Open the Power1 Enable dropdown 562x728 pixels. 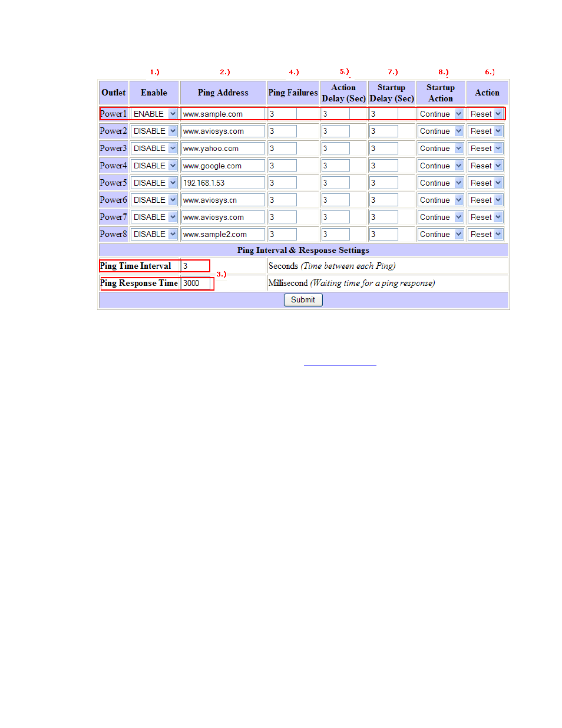pyautogui.click(x=154, y=114)
